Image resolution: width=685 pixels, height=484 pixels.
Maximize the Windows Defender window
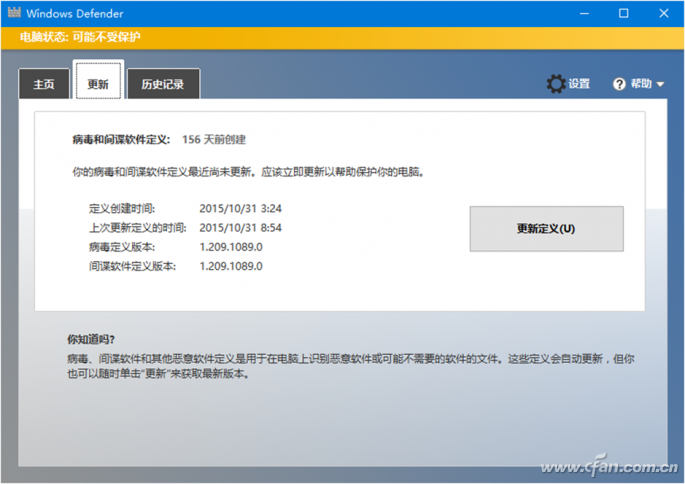[x=623, y=14]
